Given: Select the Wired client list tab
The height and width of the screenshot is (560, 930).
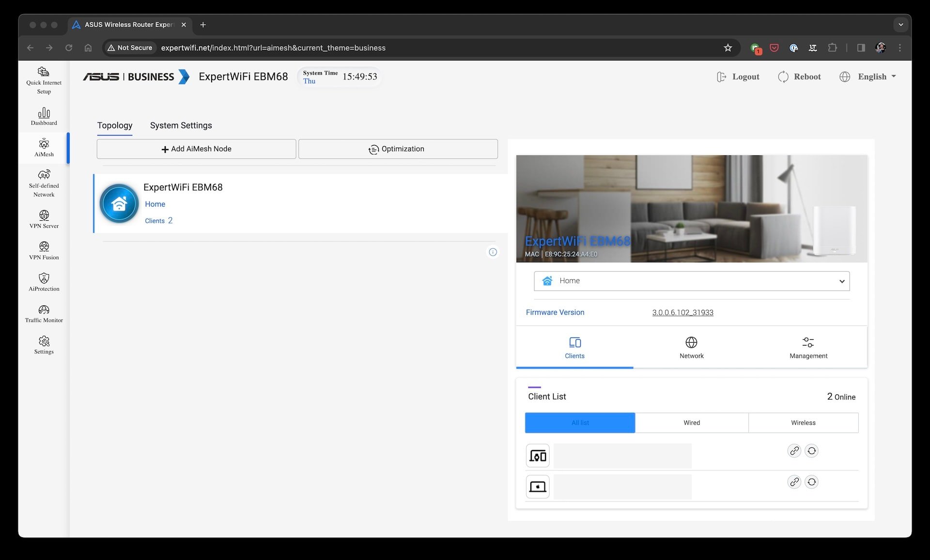Looking at the screenshot, I should 691,423.
